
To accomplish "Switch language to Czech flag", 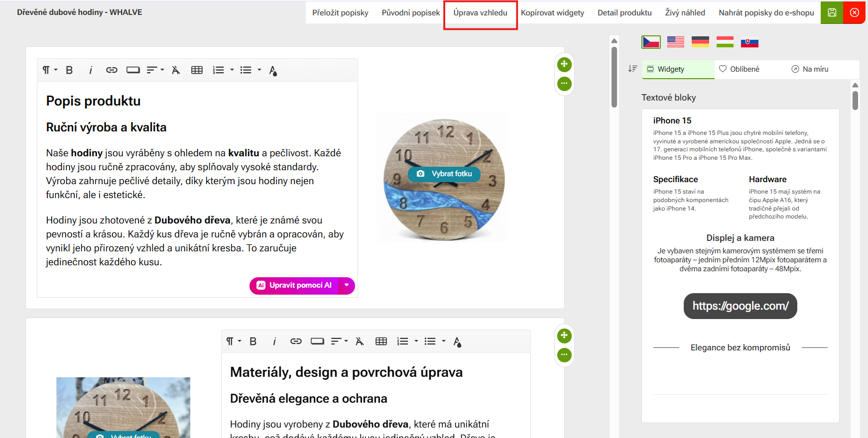I will point(651,42).
